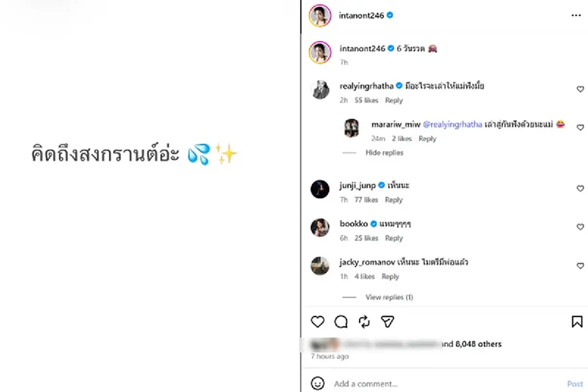Like junji_junp's comment using the heart
This screenshot has width=588, height=392.
[x=580, y=188]
